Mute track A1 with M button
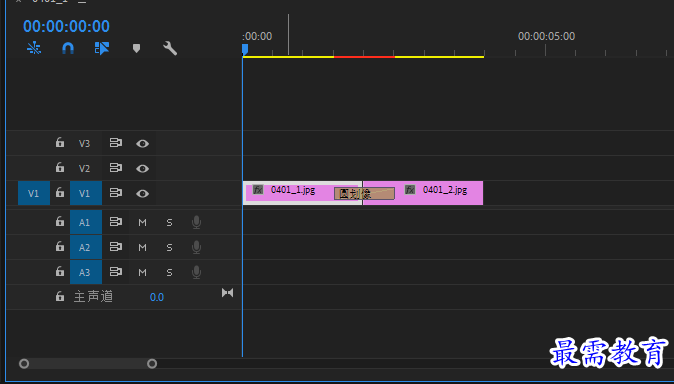This screenshot has width=674, height=384. point(142,223)
